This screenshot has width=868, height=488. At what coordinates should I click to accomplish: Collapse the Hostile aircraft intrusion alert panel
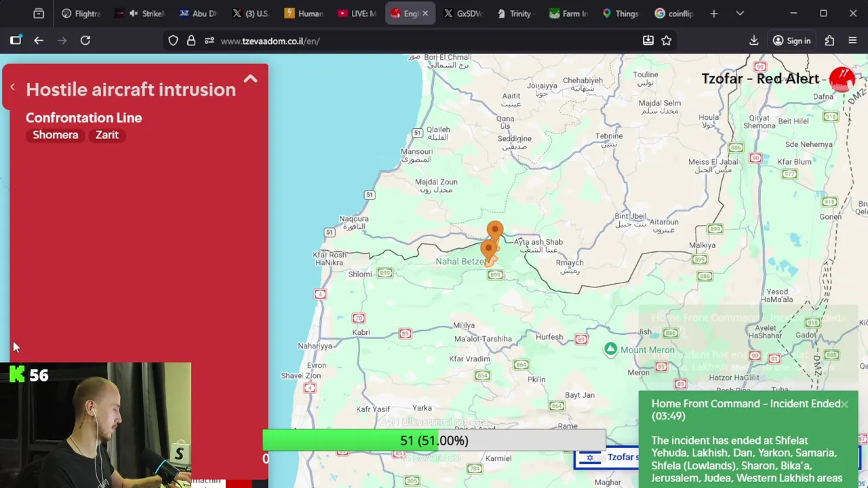250,79
